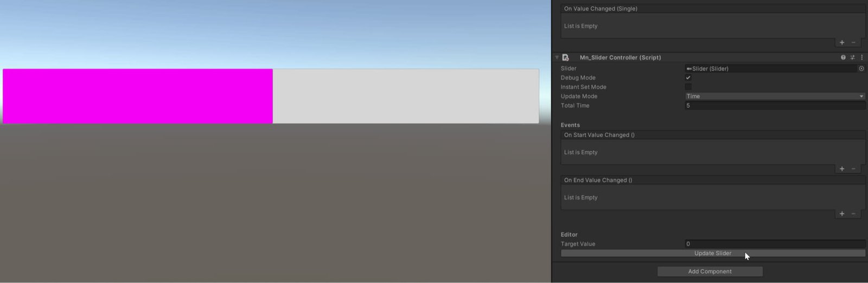Remove a listener from On End Value Changed
The image size is (868, 283).
tap(853, 214)
